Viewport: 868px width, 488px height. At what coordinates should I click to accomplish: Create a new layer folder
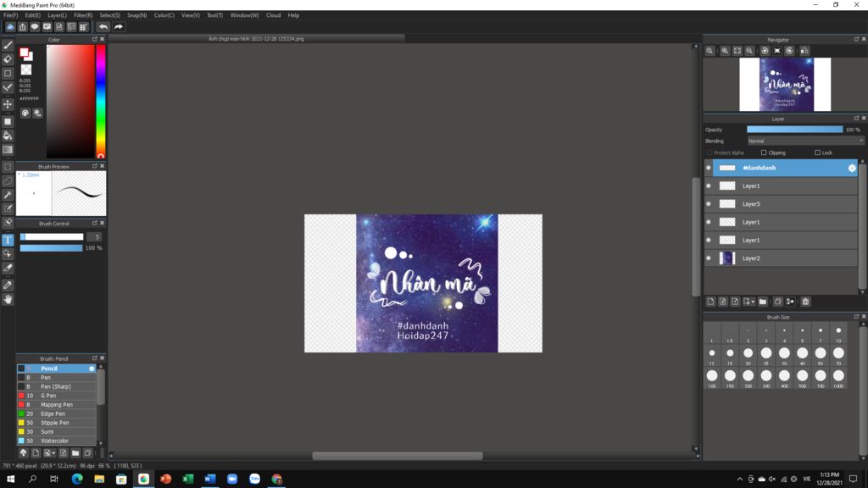[x=763, y=302]
